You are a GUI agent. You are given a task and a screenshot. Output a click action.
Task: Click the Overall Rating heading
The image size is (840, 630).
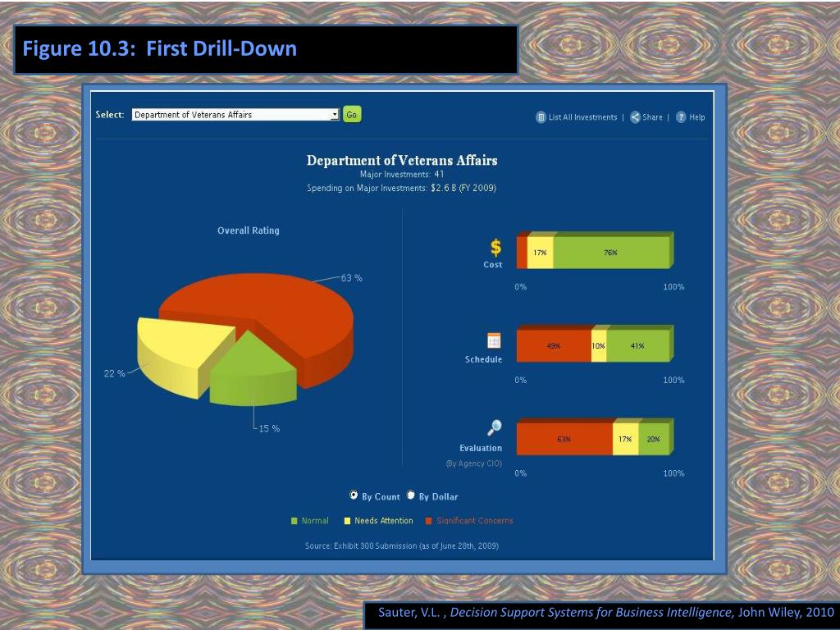coord(248,231)
